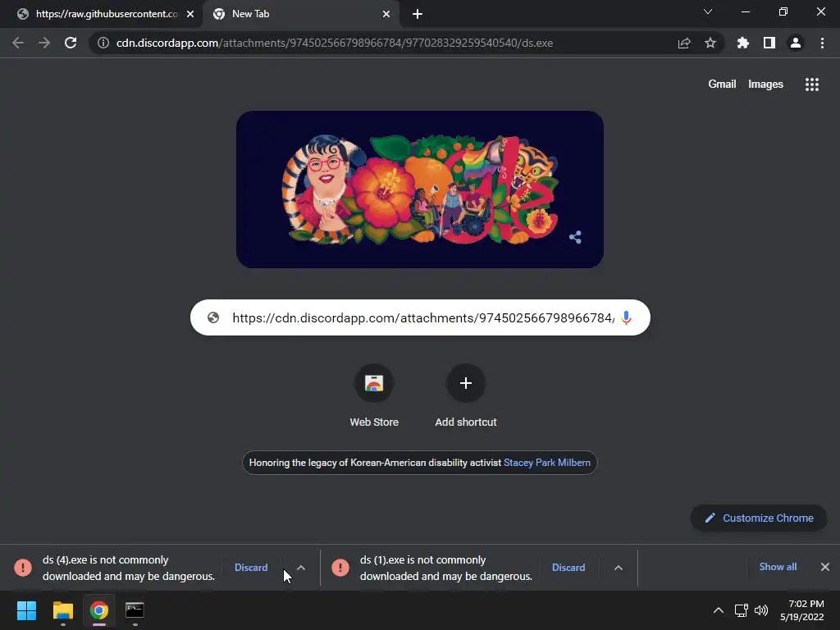Viewport: 840px width, 630px height.
Task: Close the raw.githubusercontent tab
Action: (x=190, y=15)
